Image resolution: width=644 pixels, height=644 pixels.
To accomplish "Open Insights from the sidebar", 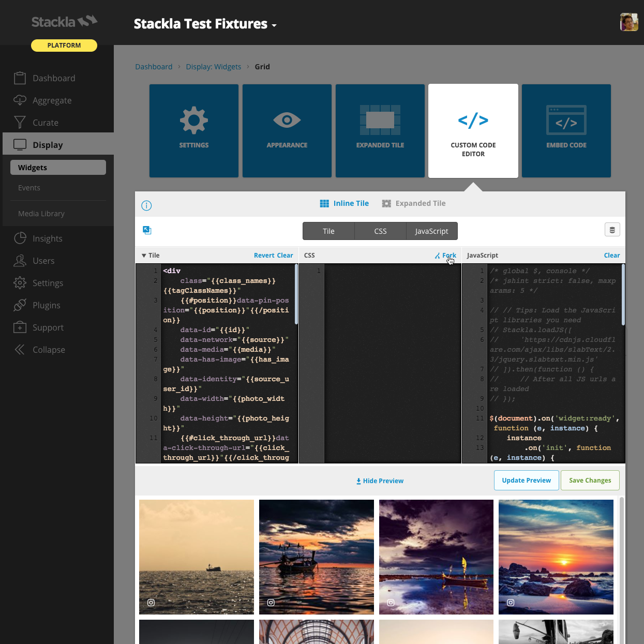I will click(47, 238).
